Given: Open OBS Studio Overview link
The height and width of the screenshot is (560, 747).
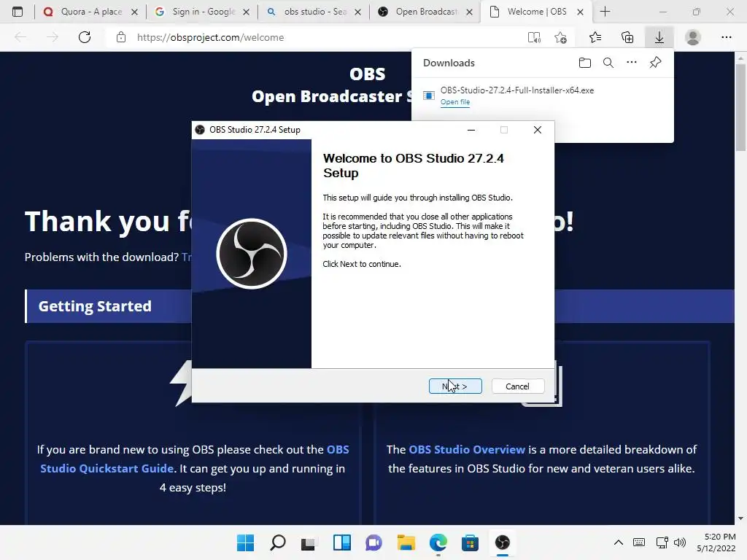Looking at the screenshot, I should coord(467,449).
